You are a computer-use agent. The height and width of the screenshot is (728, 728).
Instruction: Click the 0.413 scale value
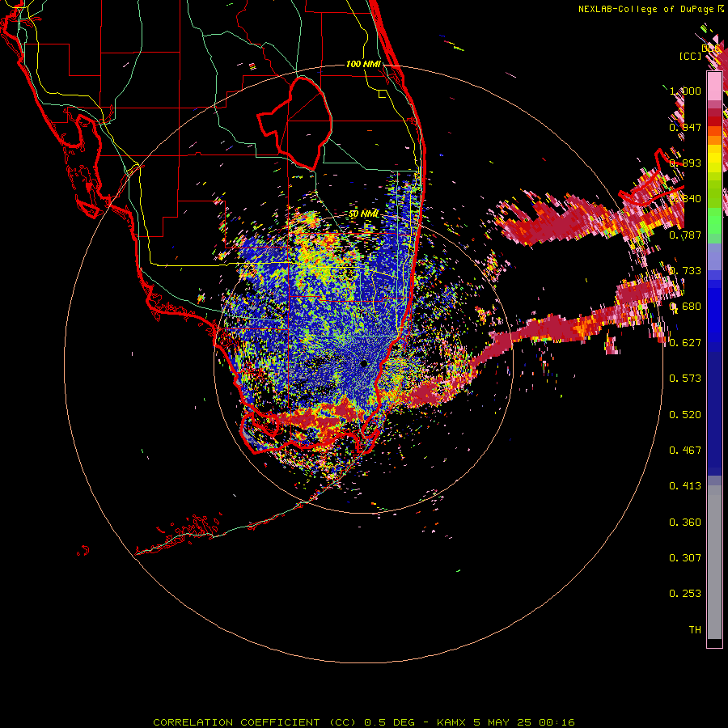[685, 486]
